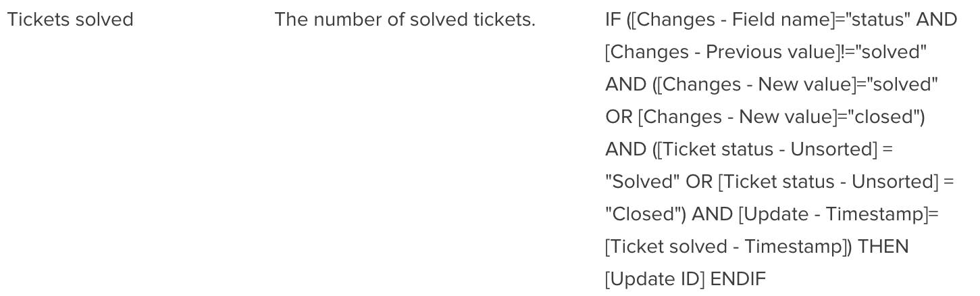
Task: Click the lowercase "closed" string value
Action: [886, 118]
